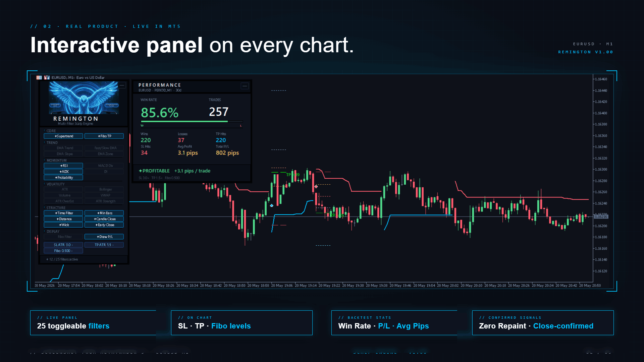Click the Early Close structure button
This screenshot has width=644, height=362.
click(104, 225)
